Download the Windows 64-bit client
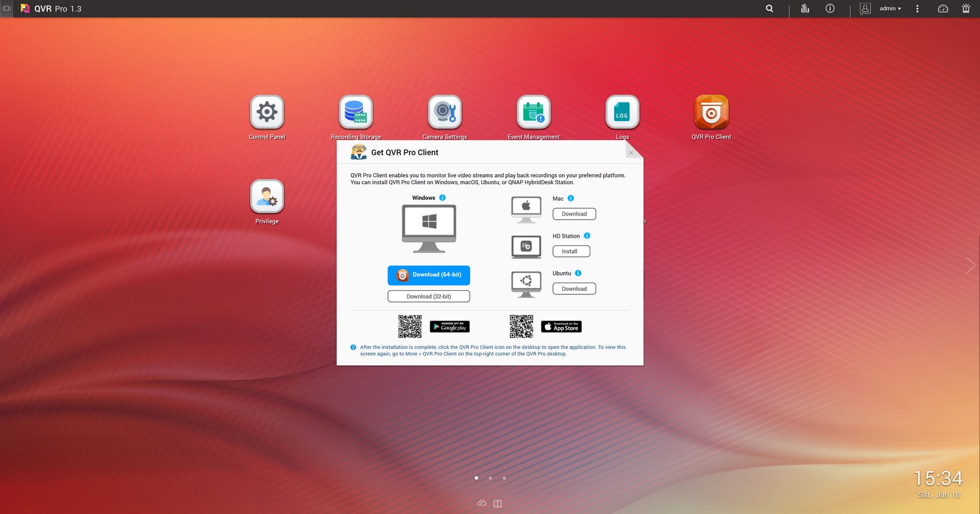 [x=429, y=275]
